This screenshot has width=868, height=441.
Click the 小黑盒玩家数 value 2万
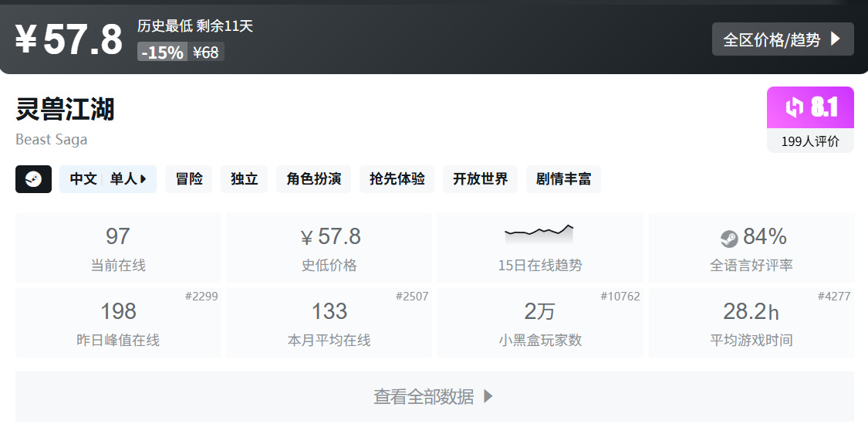point(540,311)
